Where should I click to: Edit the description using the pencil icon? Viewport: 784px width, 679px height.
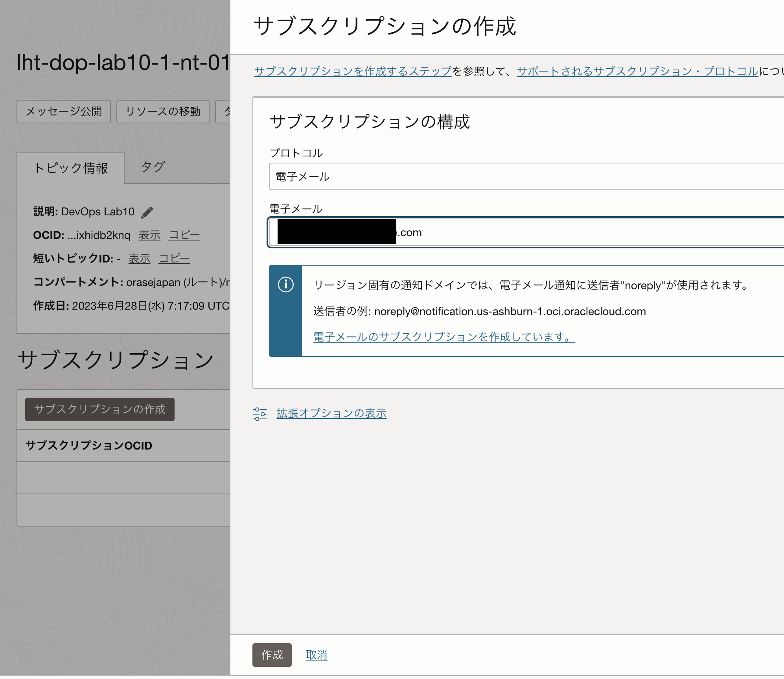click(x=147, y=212)
